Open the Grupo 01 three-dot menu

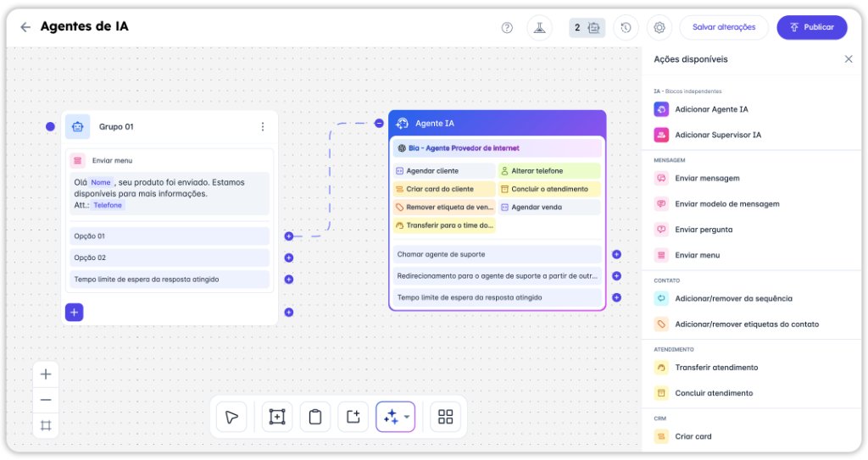(x=263, y=127)
